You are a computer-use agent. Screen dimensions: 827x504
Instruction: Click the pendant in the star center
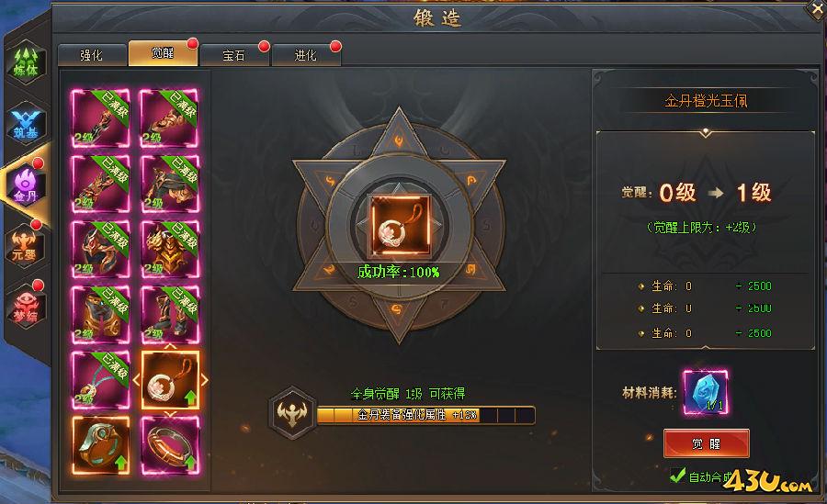[400, 226]
